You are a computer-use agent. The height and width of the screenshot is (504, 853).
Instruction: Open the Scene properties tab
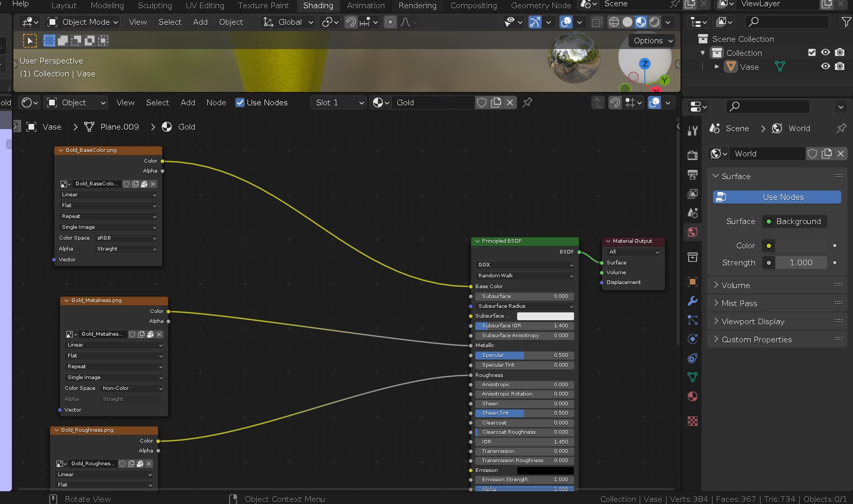click(x=693, y=213)
